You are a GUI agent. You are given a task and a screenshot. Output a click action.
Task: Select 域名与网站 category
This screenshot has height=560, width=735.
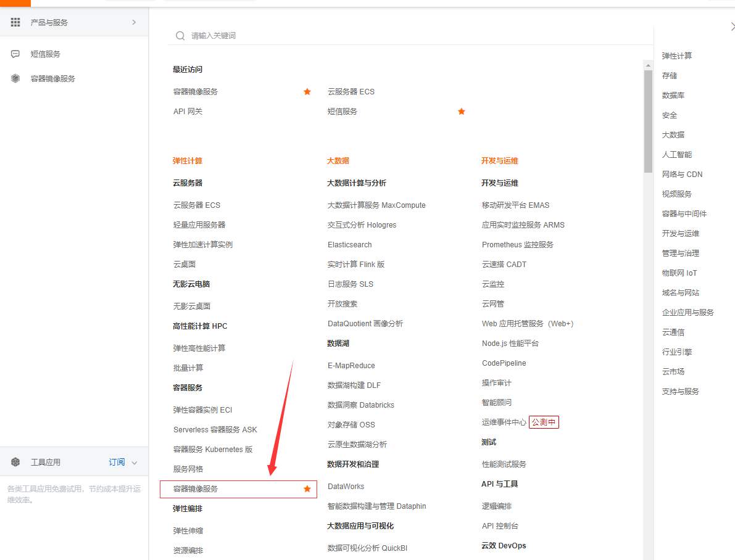680,292
